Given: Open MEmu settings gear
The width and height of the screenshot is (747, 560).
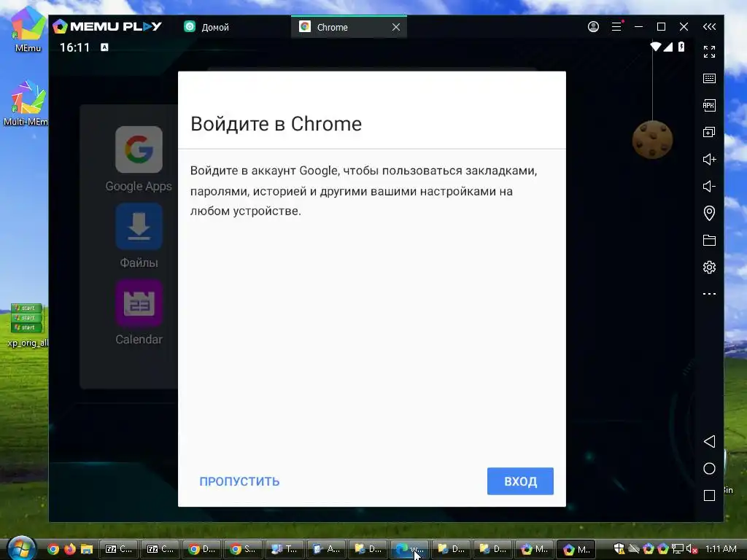Looking at the screenshot, I should pos(709,267).
